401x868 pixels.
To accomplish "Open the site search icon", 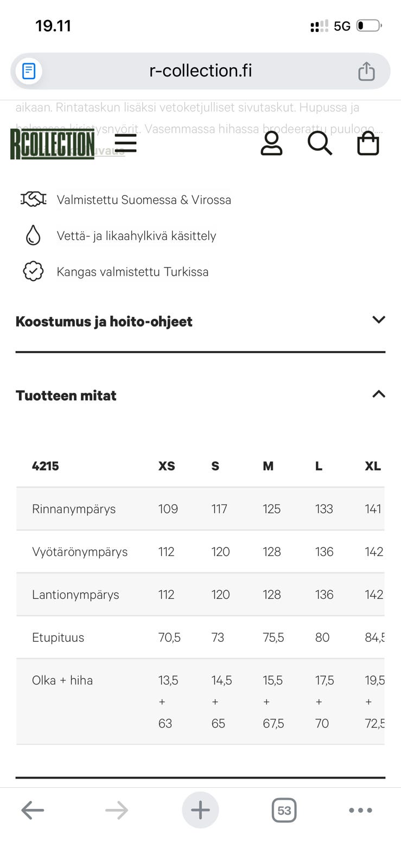I will (320, 143).
